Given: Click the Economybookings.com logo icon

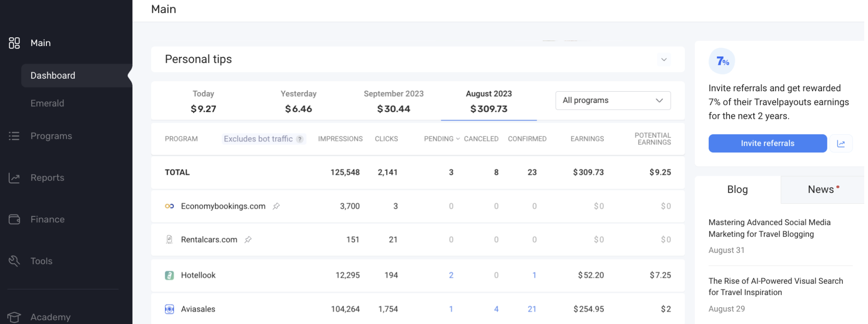Looking at the screenshot, I should click(169, 206).
